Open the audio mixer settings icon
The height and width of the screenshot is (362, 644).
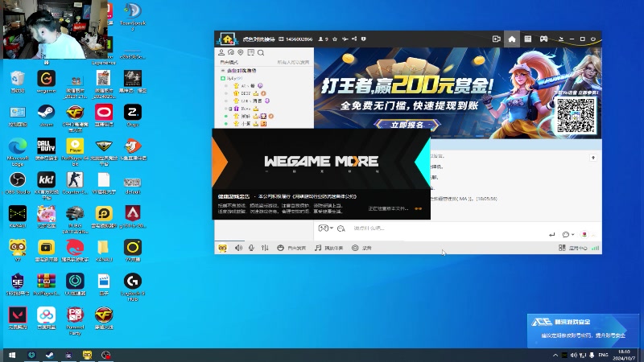tap(265, 248)
